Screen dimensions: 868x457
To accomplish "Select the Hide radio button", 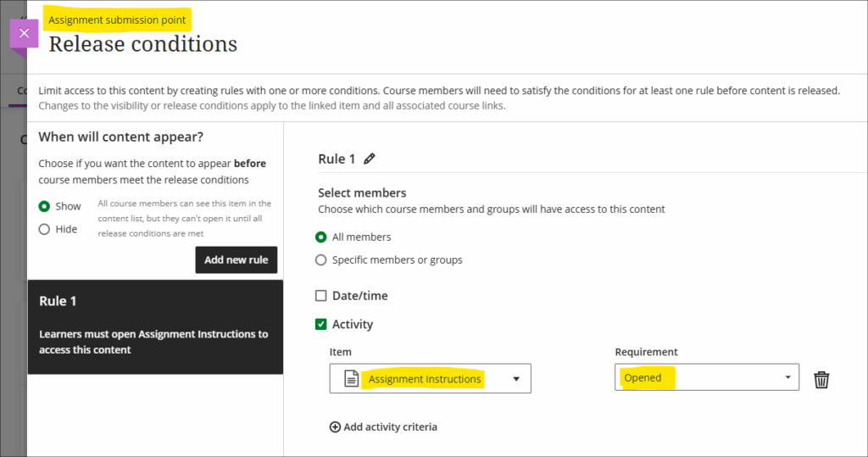I will point(44,229).
